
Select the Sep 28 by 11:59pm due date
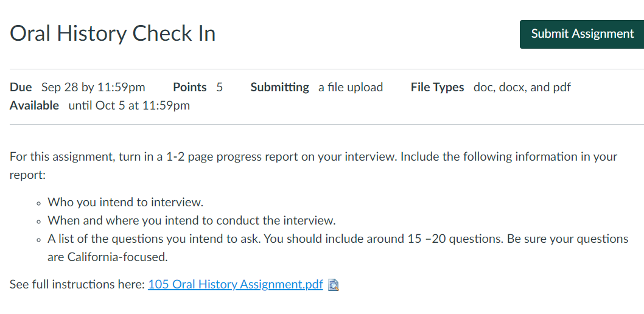point(93,88)
